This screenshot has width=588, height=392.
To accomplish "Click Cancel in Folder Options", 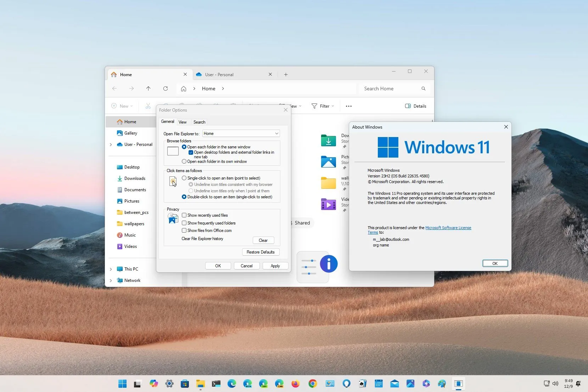I will coord(247,266).
